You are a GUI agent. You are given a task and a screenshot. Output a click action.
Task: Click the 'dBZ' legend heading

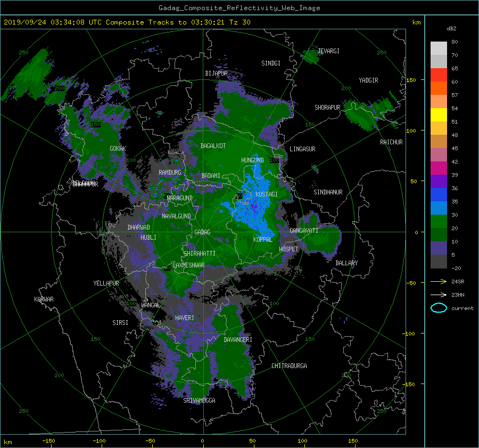click(451, 29)
